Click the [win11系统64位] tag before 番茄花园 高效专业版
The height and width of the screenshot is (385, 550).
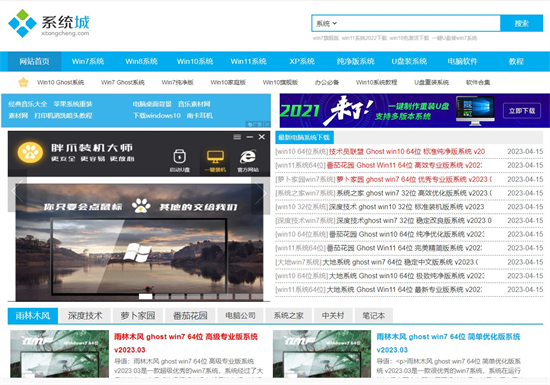(x=301, y=165)
